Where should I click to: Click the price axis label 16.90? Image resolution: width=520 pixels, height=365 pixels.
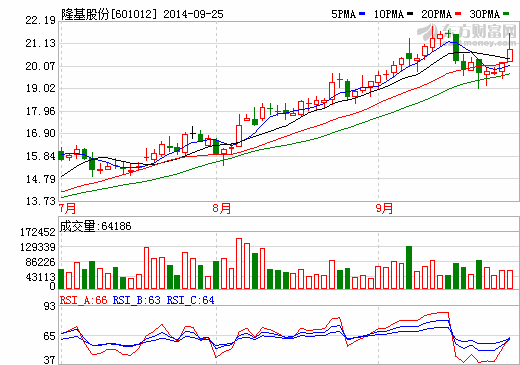click(x=40, y=133)
